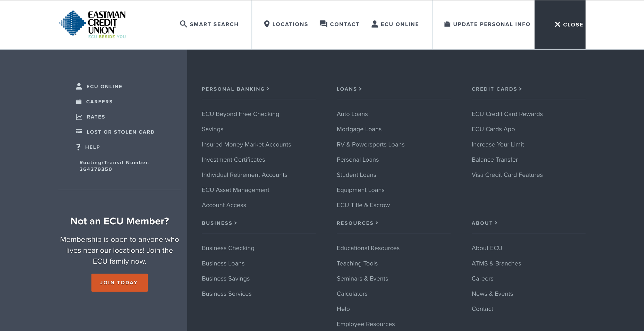Image resolution: width=644 pixels, height=331 pixels.
Task: Click the Locations map pin icon
Action: pyautogui.click(x=267, y=24)
